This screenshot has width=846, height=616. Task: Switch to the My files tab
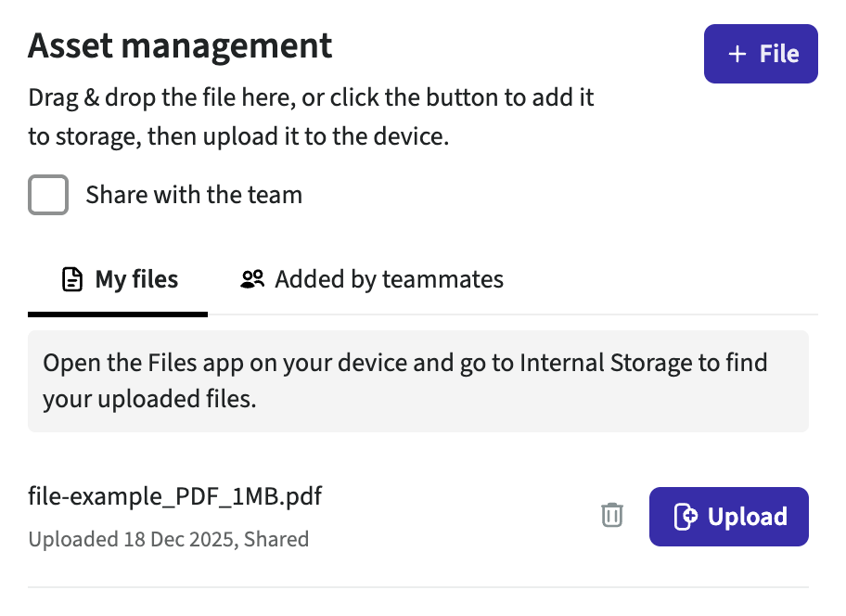118,280
